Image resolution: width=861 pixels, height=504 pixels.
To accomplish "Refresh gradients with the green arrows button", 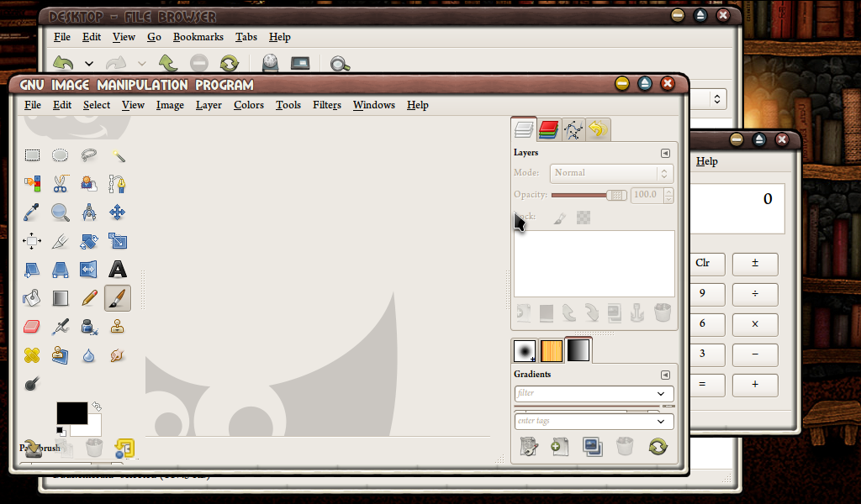I will (x=658, y=446).
